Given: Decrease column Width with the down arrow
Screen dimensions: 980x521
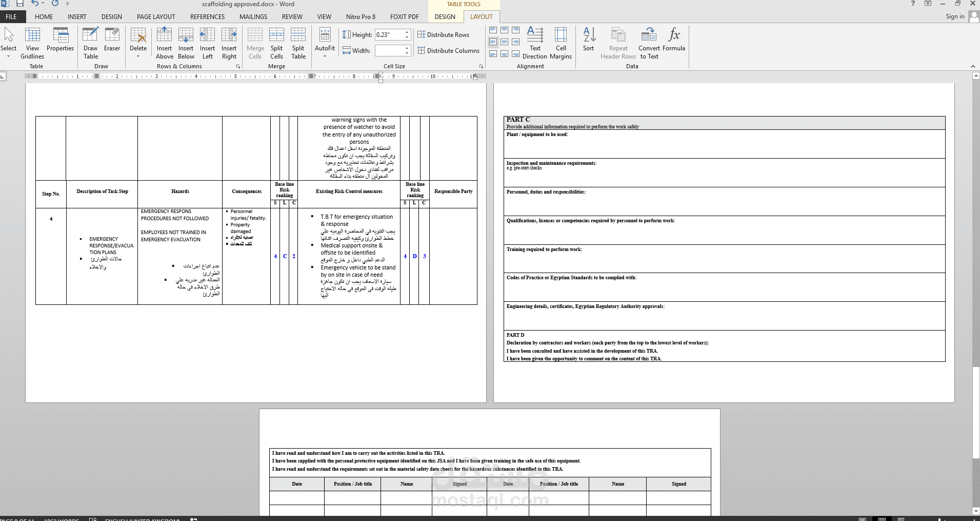Looking at the screenshot, I should (x=407, y=53).
